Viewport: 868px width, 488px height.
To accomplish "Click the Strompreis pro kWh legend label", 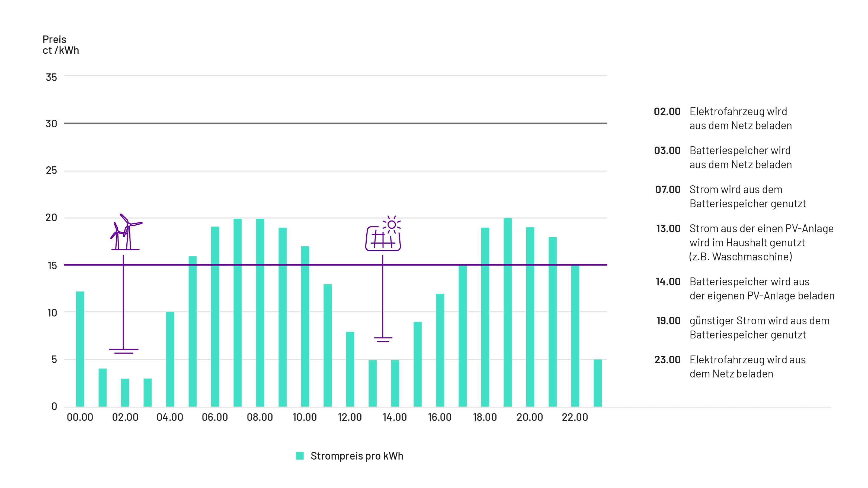I will coord(357,456).
